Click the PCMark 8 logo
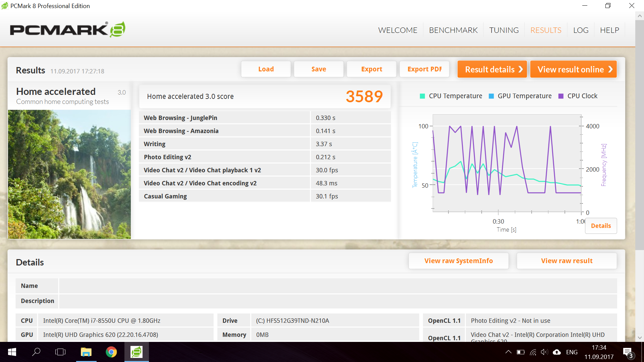Viewport: 644px width, 362px height. pyautogui.click(x=67, y=29)
